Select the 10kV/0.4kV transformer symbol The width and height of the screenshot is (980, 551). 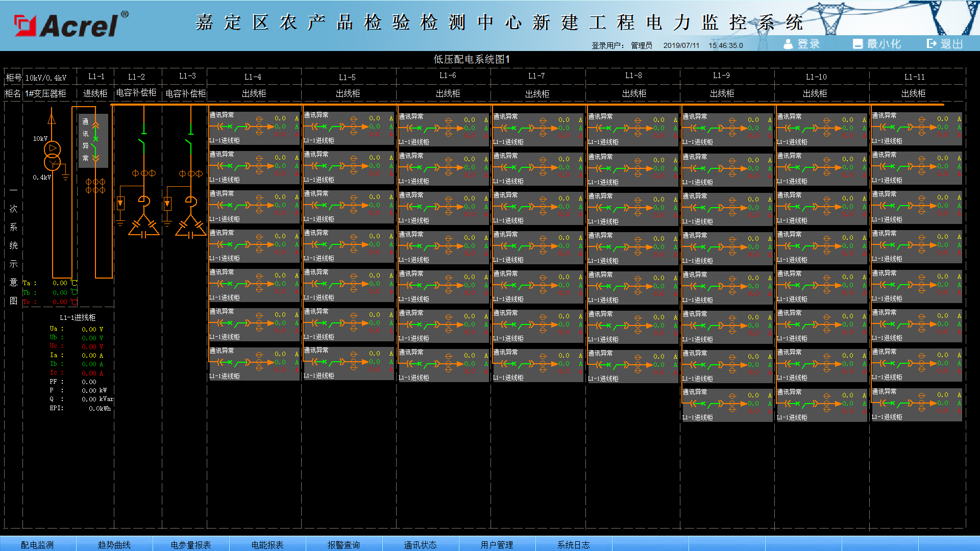pyautogui.click(x=52, y=156)
